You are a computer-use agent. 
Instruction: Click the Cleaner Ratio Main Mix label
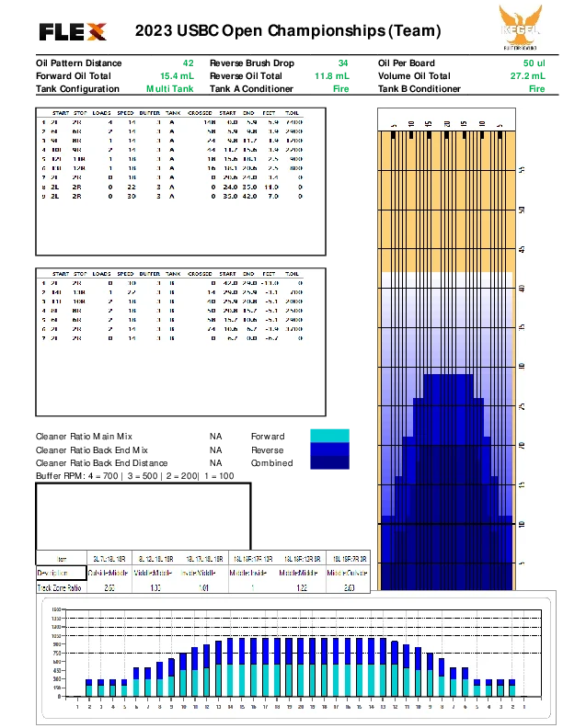pos(84,437)
